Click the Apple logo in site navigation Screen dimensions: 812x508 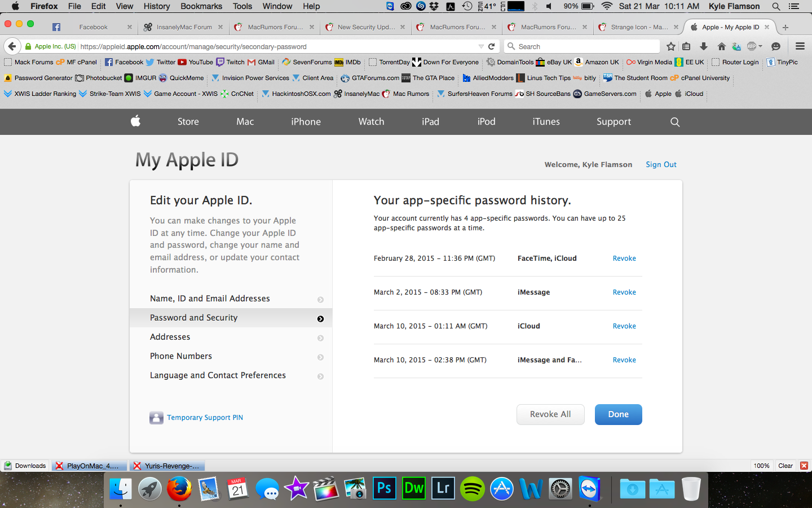tap(135, 121)
